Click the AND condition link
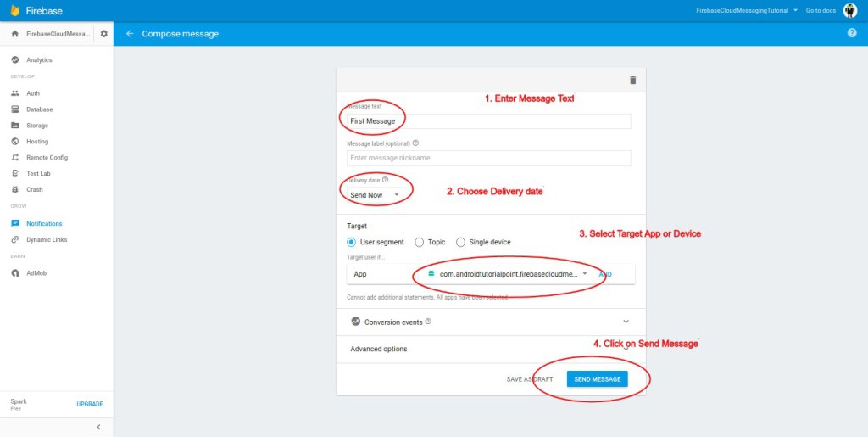 (x=605, y=274)
